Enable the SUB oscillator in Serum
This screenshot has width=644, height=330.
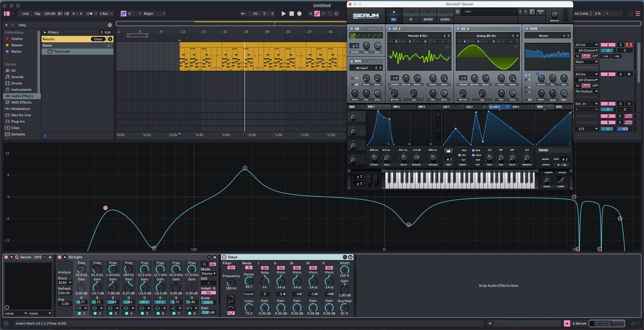pos(351,29)
